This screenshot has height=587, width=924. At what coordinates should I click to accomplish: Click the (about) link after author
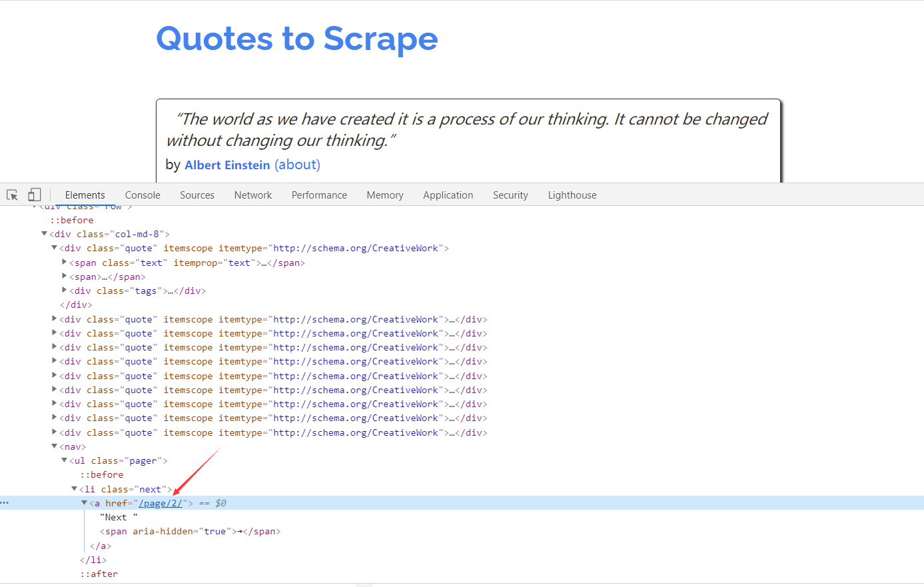297,165
